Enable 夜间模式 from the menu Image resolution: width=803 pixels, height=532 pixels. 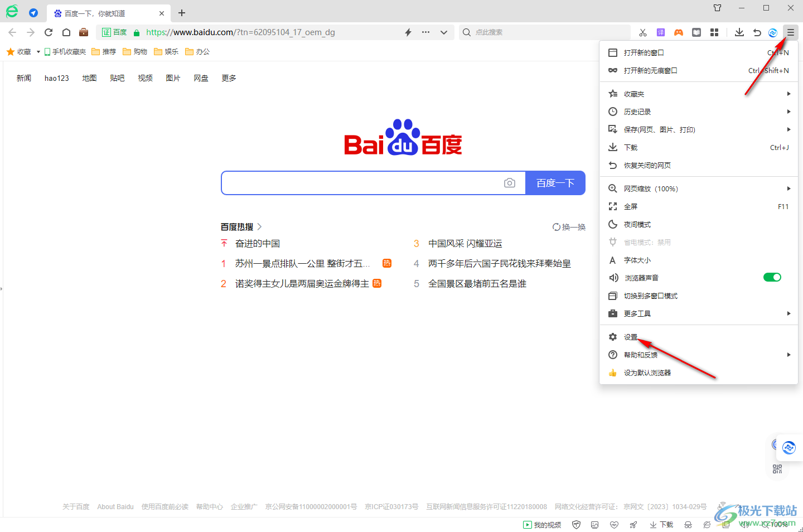pyautogui.click(x=699, y=224)
